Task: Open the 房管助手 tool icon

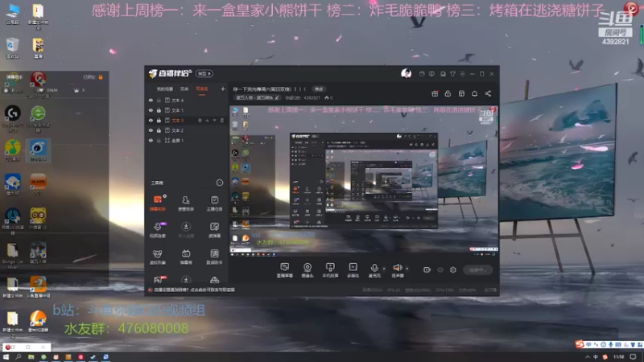Action: [186, 204]
